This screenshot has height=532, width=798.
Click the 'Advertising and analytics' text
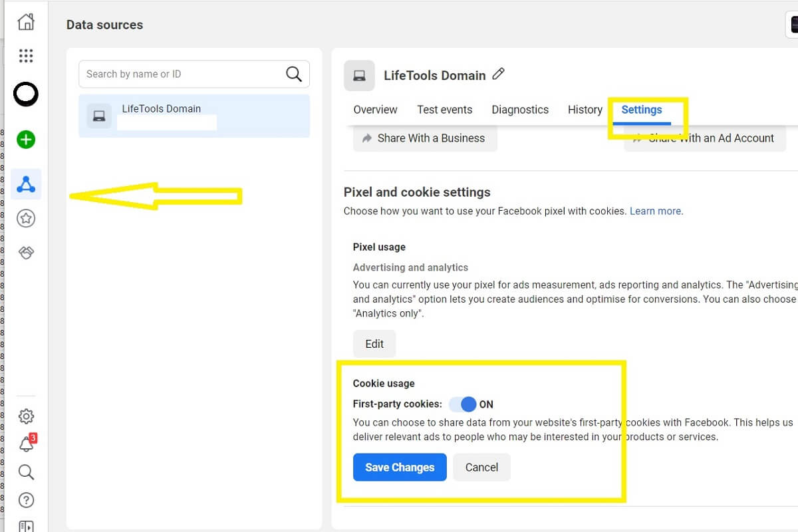pos(410,267)
